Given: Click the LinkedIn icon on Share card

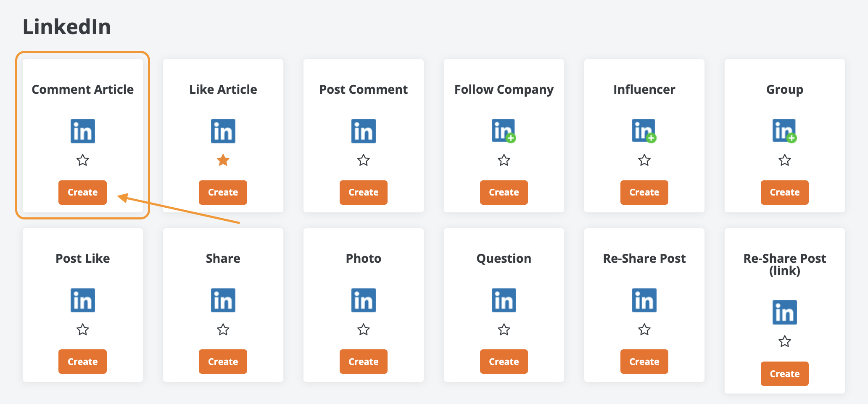Looking at the screenshot, I should click(x=223, y=300).
